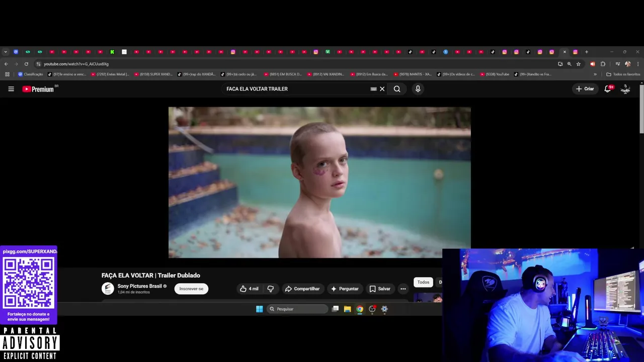Open the red speaker extension icon

pos(592,64)
